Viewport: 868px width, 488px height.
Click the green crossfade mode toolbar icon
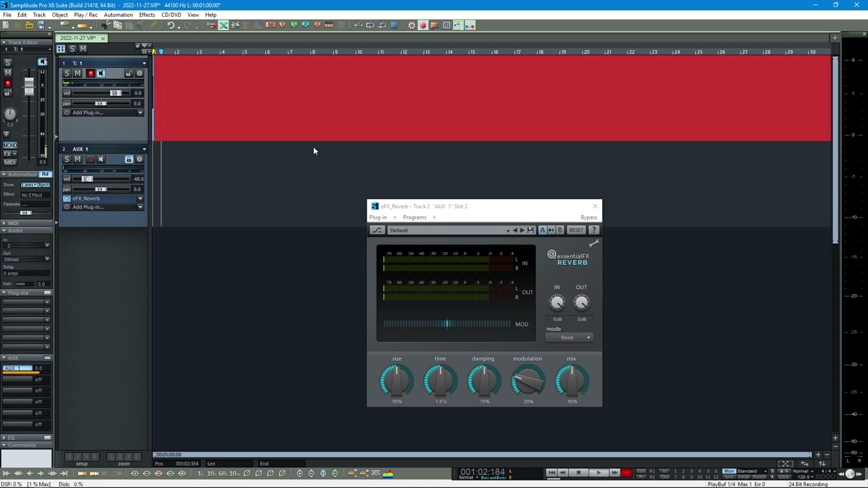[x=223, y=25]
